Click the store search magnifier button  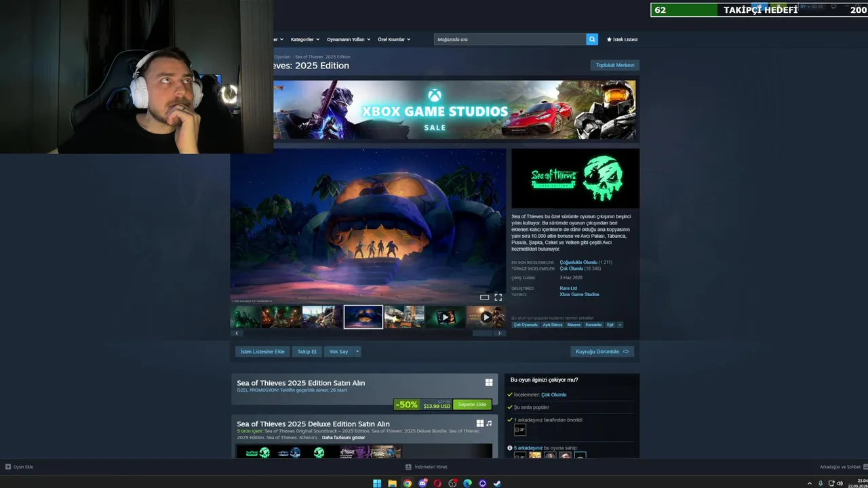pos(592,39)
